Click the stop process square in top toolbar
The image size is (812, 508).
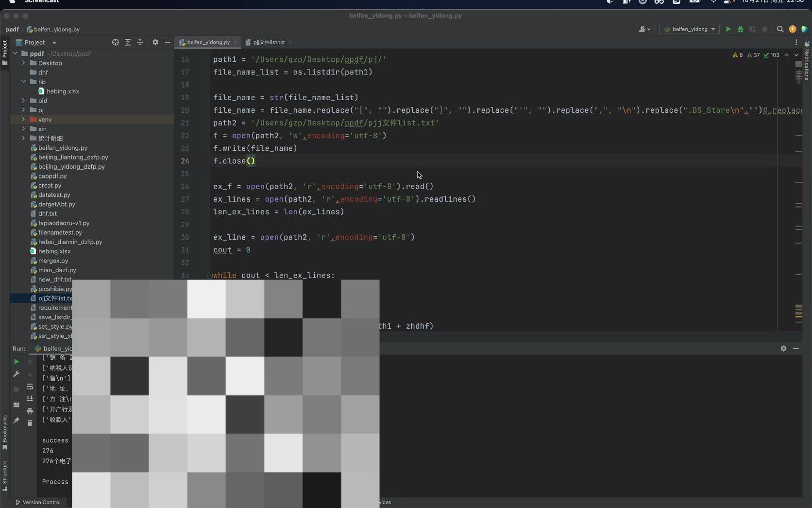coord(765,29)
